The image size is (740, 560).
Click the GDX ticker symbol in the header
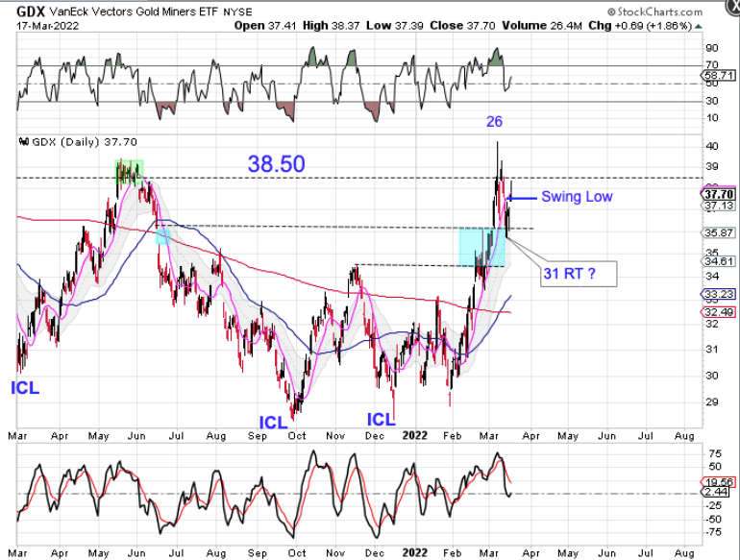tap(29, 12)
